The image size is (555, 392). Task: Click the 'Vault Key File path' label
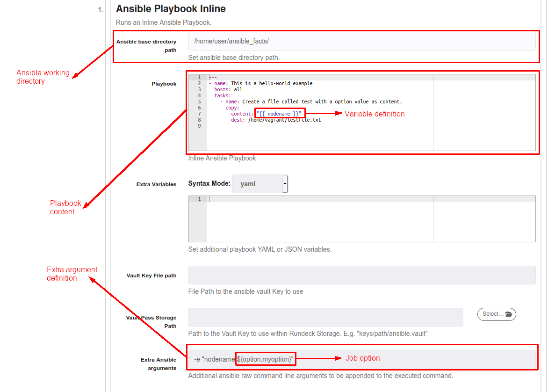pos(151,276)
